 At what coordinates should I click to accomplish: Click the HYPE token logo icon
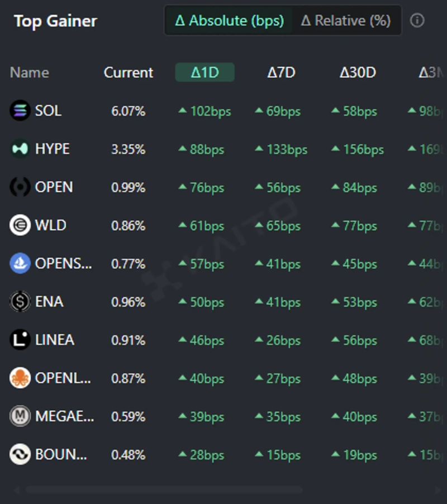click(20, 149)
